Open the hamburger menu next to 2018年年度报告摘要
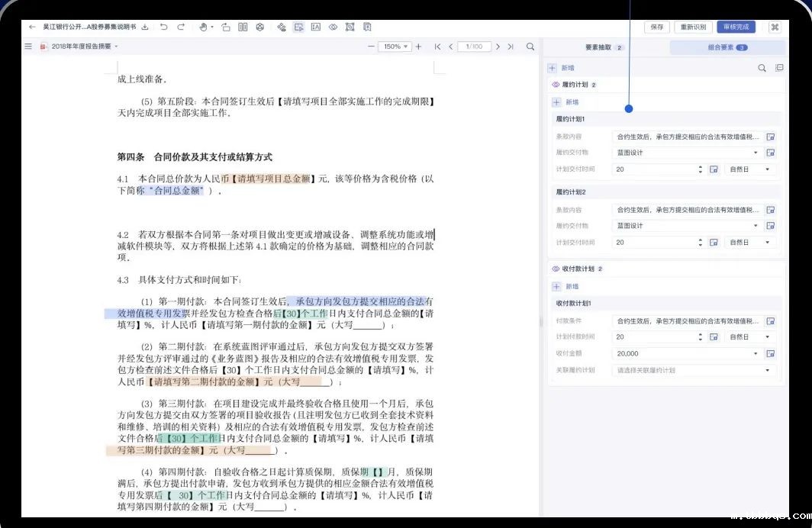The height and width of the screenshot is (528, 812). pyautogui.click(x=27, y=46)
